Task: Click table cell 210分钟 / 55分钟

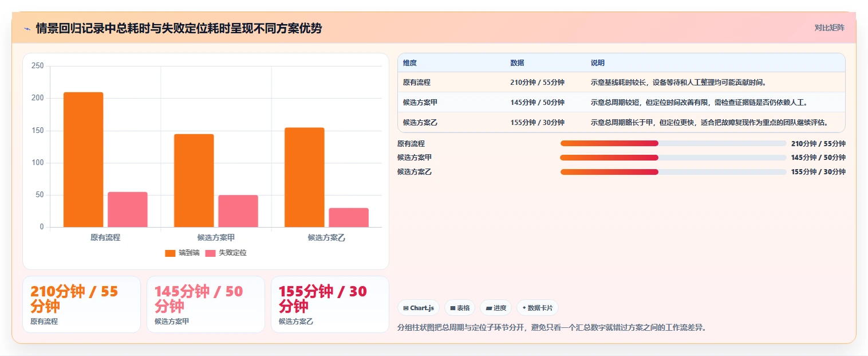Action: 537,83
